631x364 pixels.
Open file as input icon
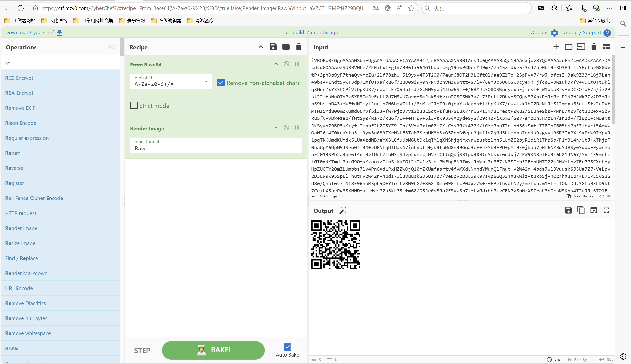(581, 47)
